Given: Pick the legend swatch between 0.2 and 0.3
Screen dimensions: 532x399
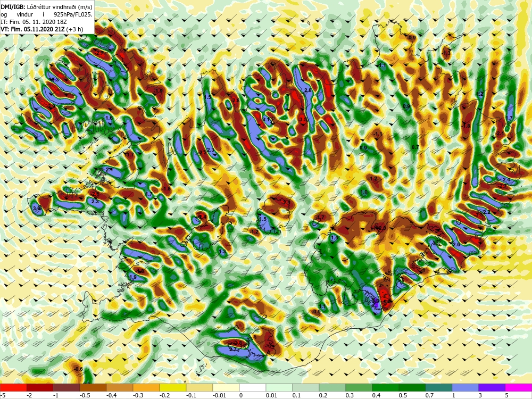Looking at the screenshot, I should pyautogui.click(x=332, y=387).
